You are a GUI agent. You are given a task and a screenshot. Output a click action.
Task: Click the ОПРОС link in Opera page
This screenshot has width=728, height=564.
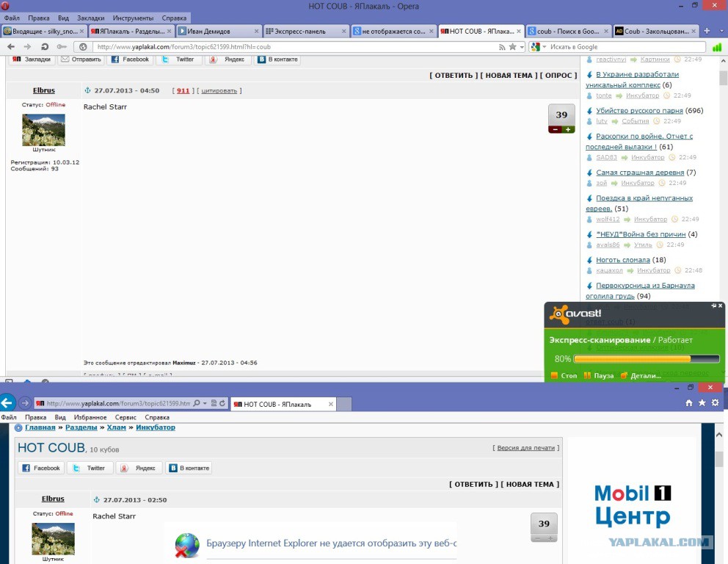click(558, 75)
